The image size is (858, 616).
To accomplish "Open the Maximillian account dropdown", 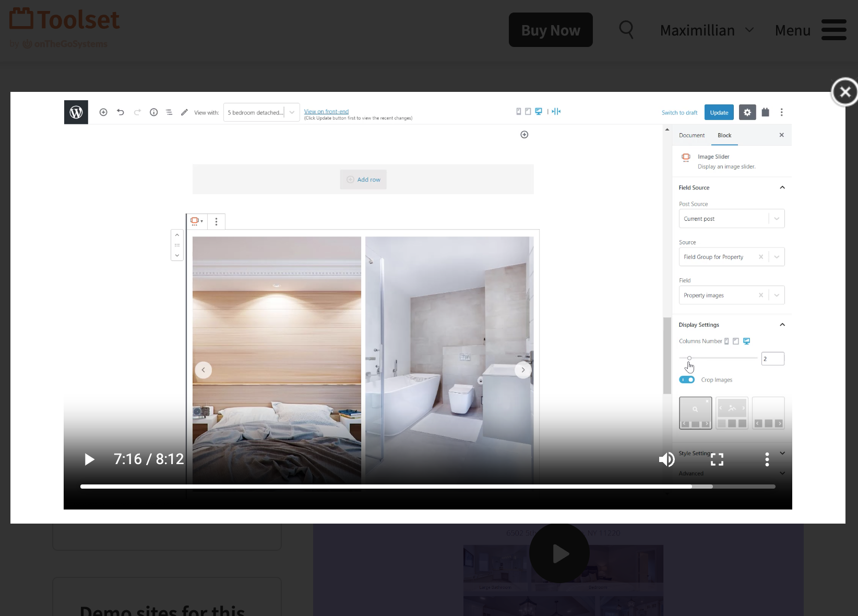I will click(707, 30).
